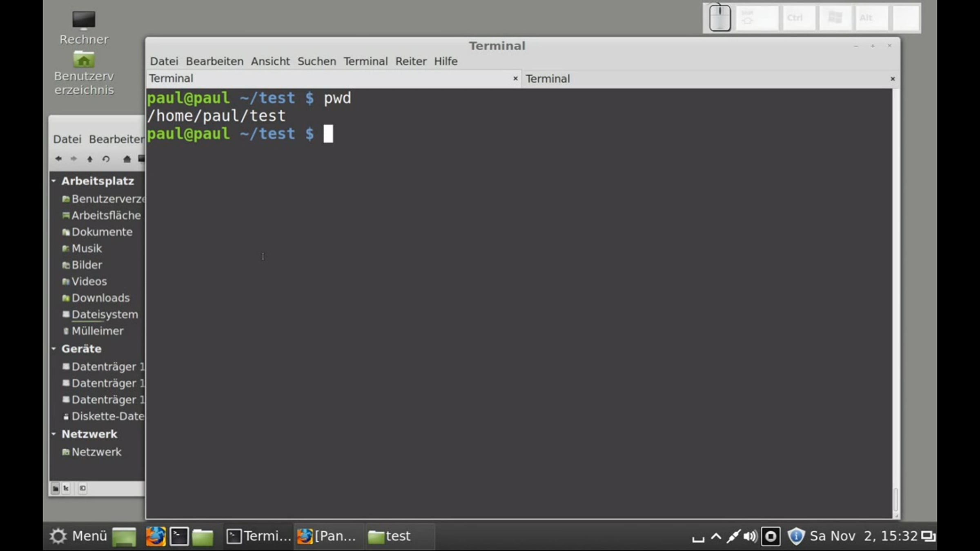Screen dimensions: 980x551
Task: Open the volume speaker icon in tray
Action: (x=750, y=536)
